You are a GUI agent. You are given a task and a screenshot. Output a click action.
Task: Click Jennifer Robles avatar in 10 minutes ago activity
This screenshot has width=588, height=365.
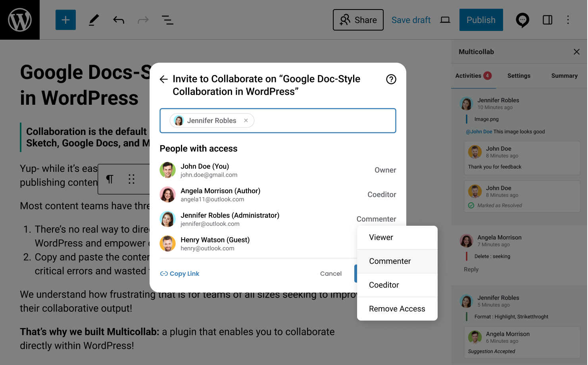pyautogui.click(x=467, y=104)
